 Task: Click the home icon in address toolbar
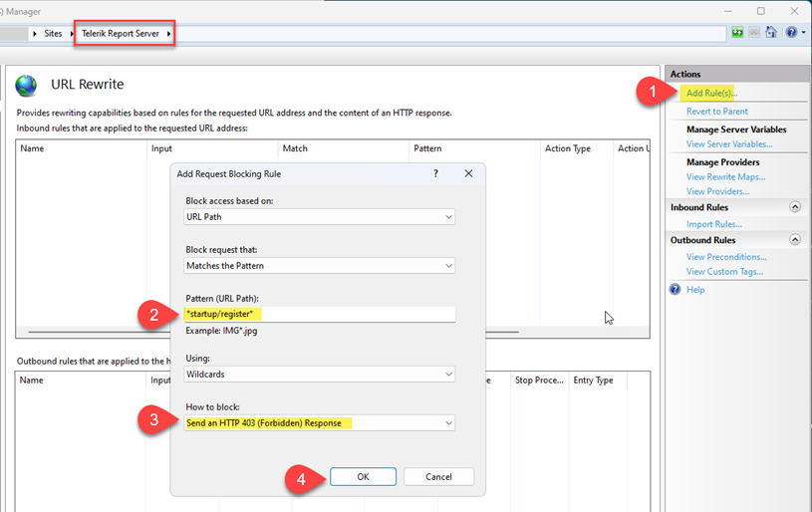click(x=771, y=33)
